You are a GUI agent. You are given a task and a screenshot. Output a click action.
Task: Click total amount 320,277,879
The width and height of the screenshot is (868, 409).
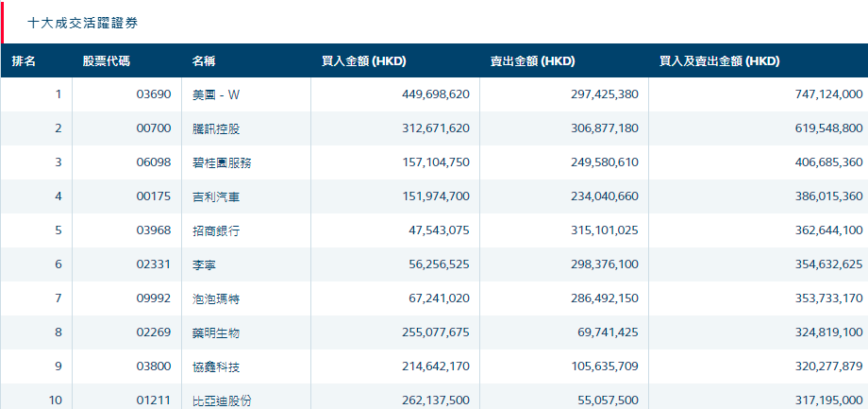(828, 366)
